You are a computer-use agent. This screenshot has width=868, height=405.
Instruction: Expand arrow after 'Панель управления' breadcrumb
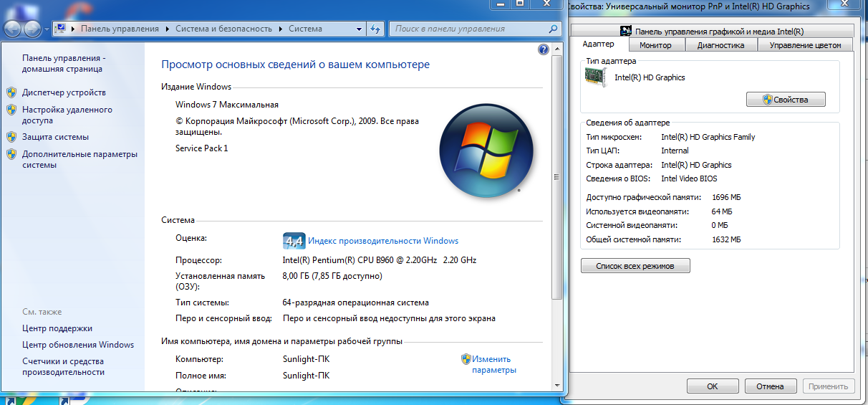pyautogui.click(x=168, y=29)
